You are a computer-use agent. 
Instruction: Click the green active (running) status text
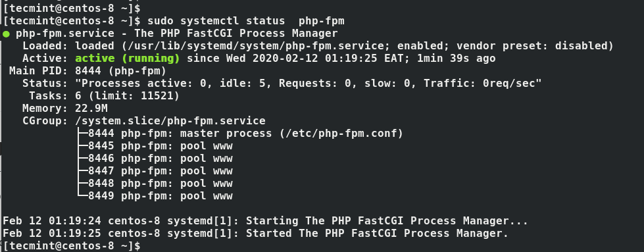coord(128,59)
